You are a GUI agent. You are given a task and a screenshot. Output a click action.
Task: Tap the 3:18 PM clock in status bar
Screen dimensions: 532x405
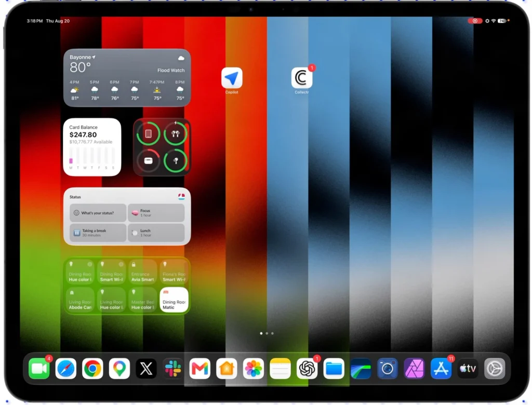[35, 21]
